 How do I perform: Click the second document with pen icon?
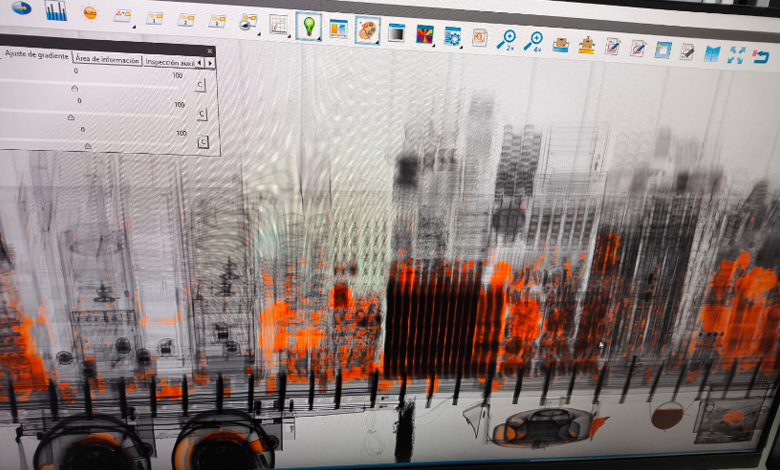click(x=638, y=48)
